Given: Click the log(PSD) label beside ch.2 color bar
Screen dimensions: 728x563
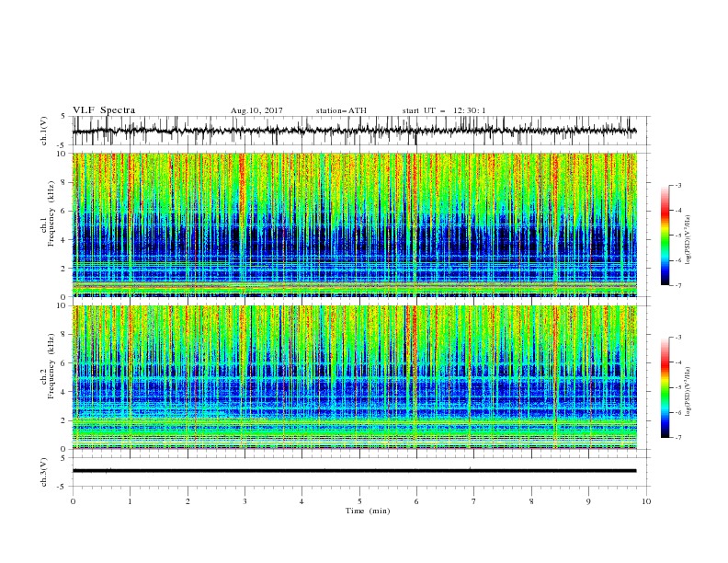Looking at the screenshot, I should click(x=688, y=392).
